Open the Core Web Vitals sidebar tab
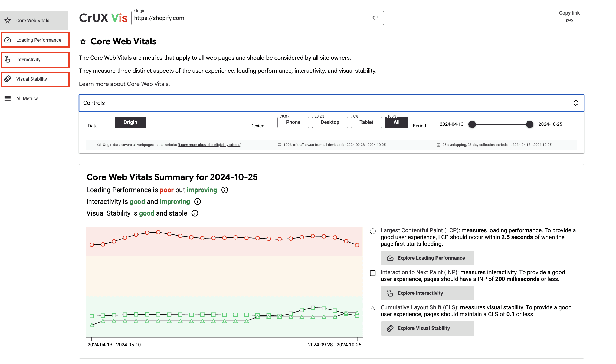This screenshot has height=364, width=616. (x=32, y=21)
